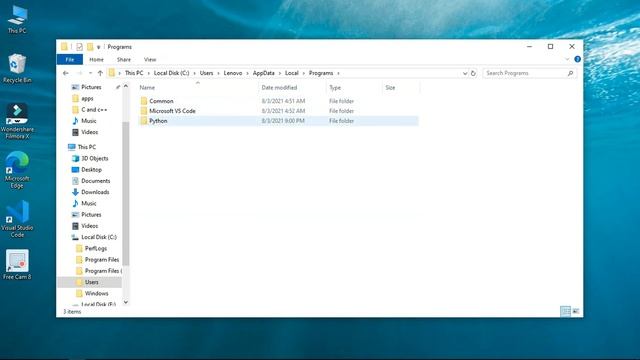
Task: Click AppData in address breadcrumb
Action: click(x=264, y=73)
